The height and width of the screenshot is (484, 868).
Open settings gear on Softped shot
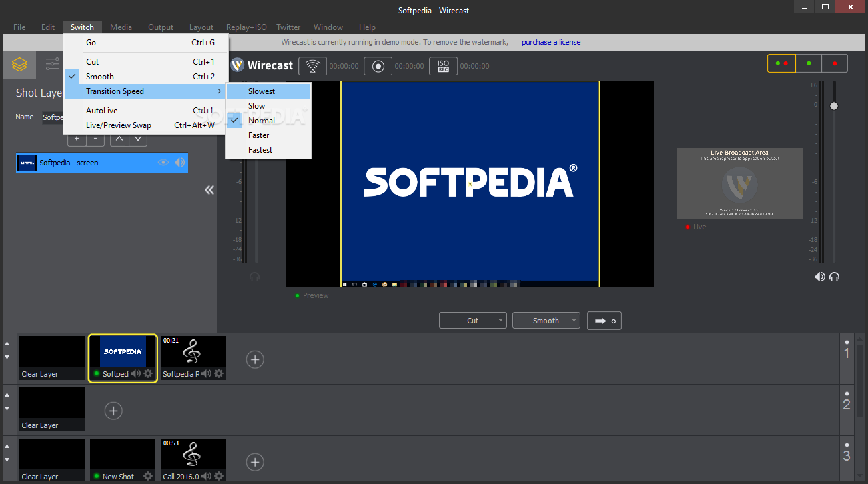tap(148, 374)
